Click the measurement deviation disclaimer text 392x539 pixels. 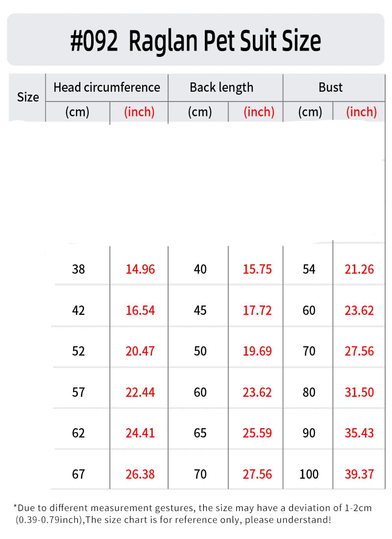(192, 513)
